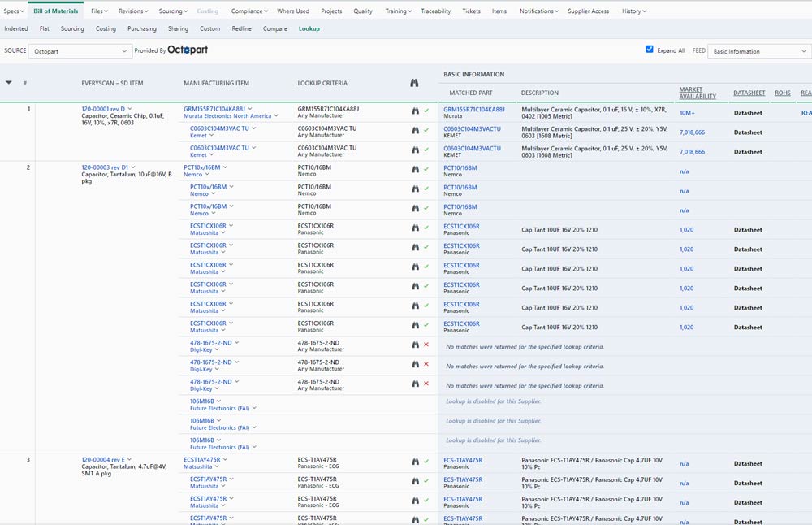
Task: Open item link 120-00001 rev D
Action: pyautogui.click(x=103, y=109)
